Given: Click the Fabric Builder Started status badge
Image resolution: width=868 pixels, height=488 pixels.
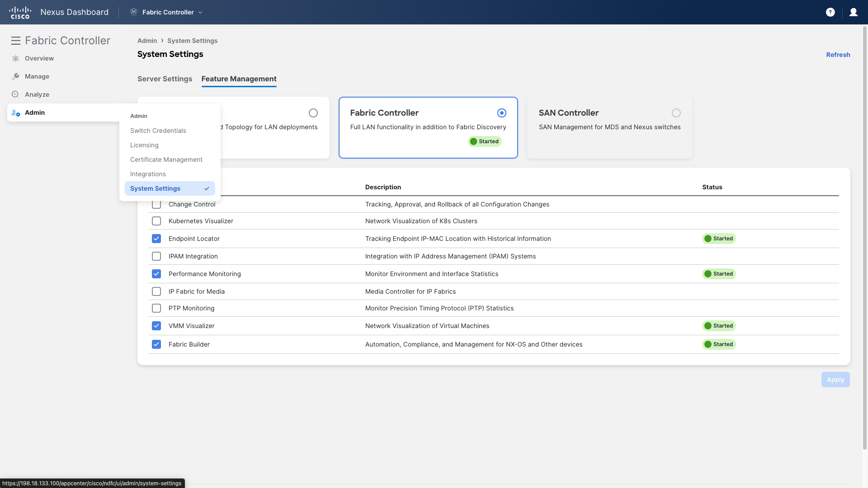Looking at the screenshot, I should 719,344.
